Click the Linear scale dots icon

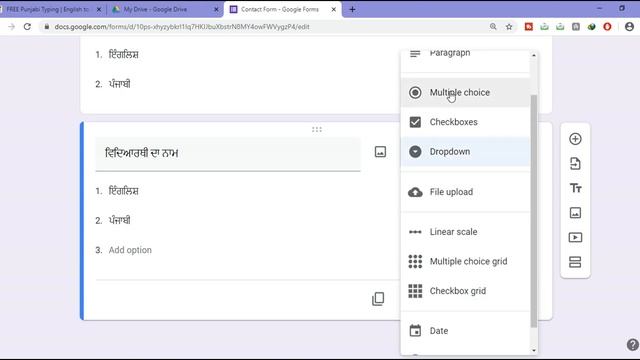[x=415, y=232]
